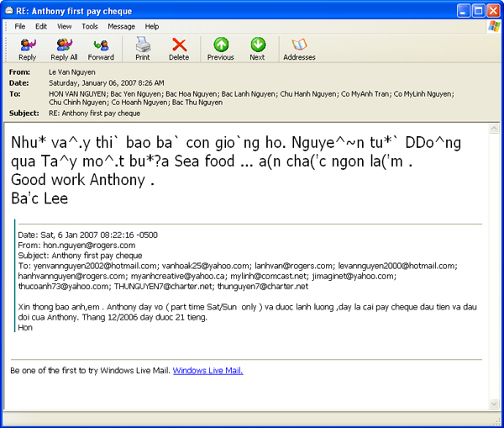The width and height of the screenshot is (504, 428).
Task: Click recipient HON VAN NGUYEN
Action: [x=77, y=94]
